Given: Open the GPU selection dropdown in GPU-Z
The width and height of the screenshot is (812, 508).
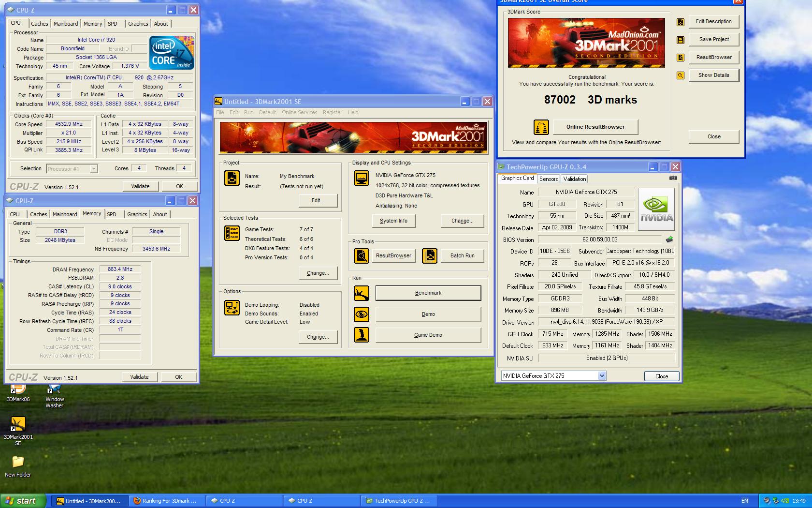Looking at the screenshot, I should [x=602, y=376].
